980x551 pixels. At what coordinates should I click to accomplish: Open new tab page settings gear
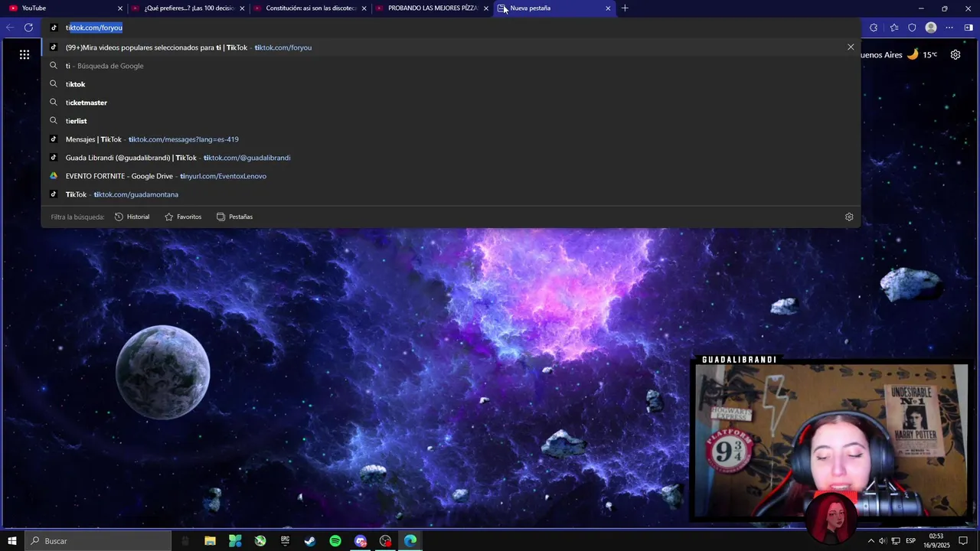(x=955, y=54)
